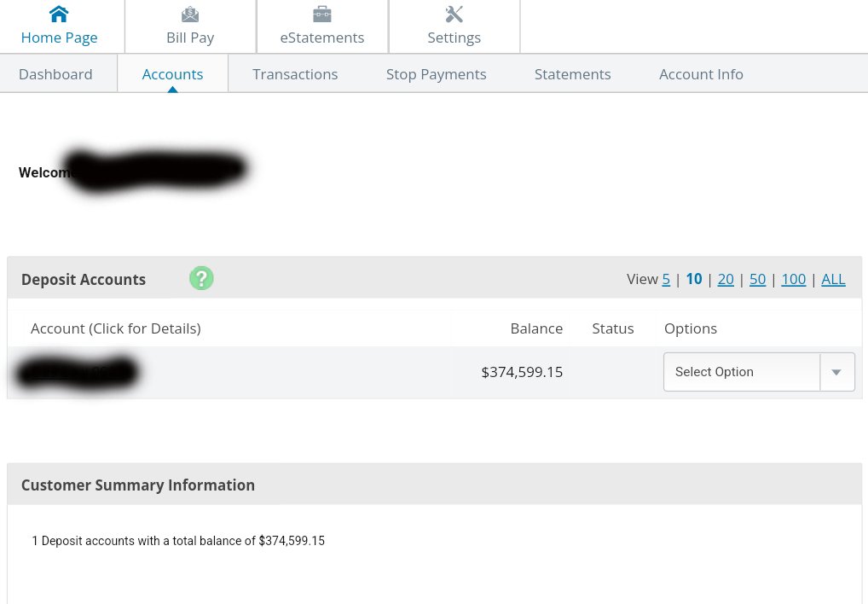Open Settings label
Image resolution: width=868 pixels, height=604 pixels.
click(454, 38)
